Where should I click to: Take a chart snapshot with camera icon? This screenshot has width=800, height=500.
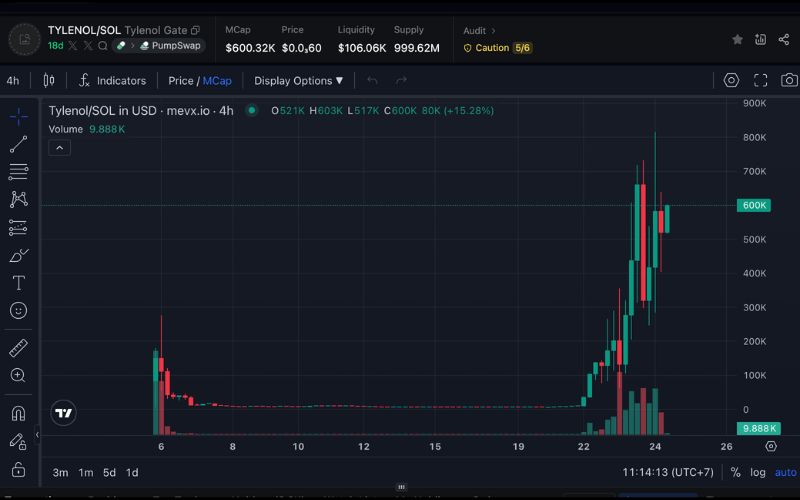point(789,80)
